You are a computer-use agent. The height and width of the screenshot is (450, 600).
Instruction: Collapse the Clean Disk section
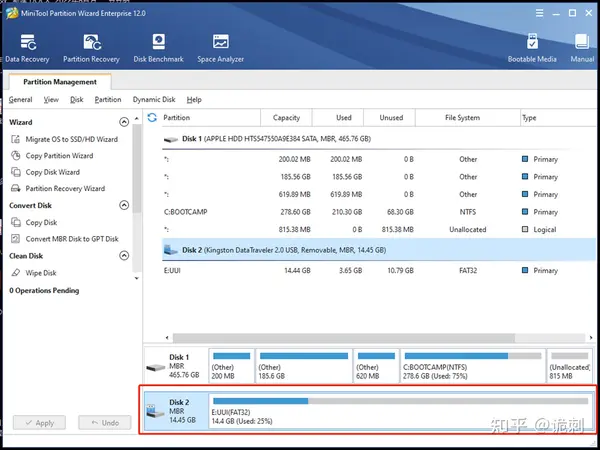(124, 255)
